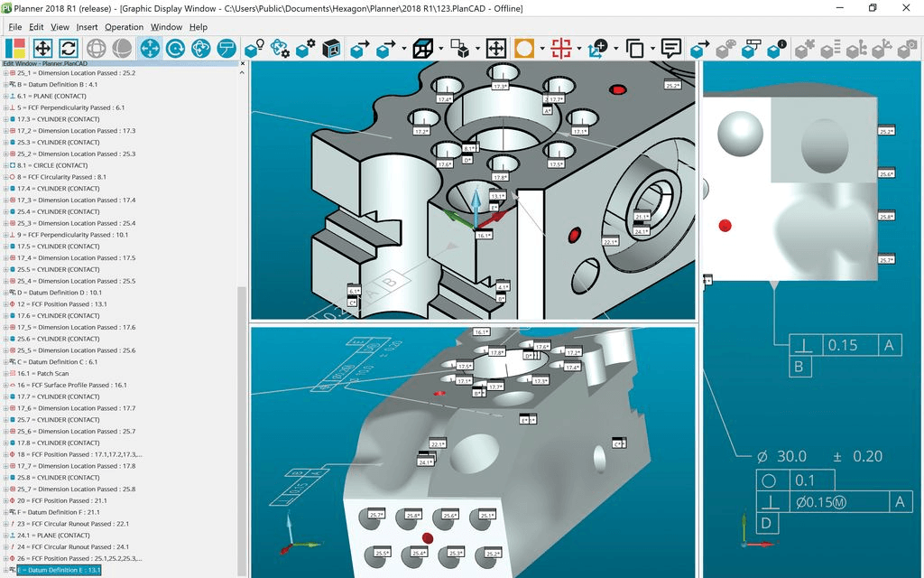Click the overlapping squares copy icon
This screenshot has height=578, width=924.
pos(634,48)
